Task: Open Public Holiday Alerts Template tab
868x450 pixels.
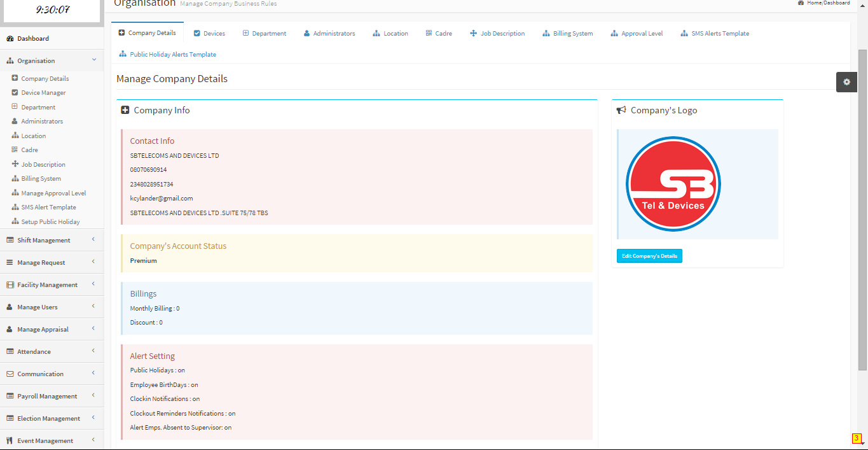Action: [167, 54]
